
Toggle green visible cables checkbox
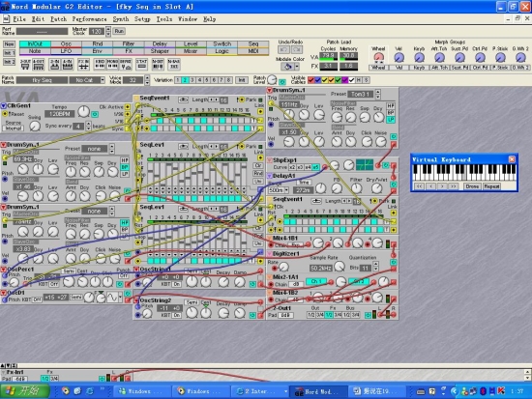tap(338, 80)
